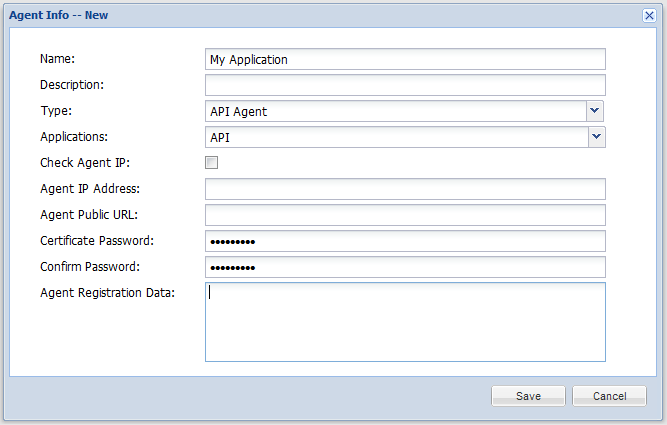Open the Applications dropdown arrow
The height and width of the screenshot is (425, 667).
coord(596,137)
